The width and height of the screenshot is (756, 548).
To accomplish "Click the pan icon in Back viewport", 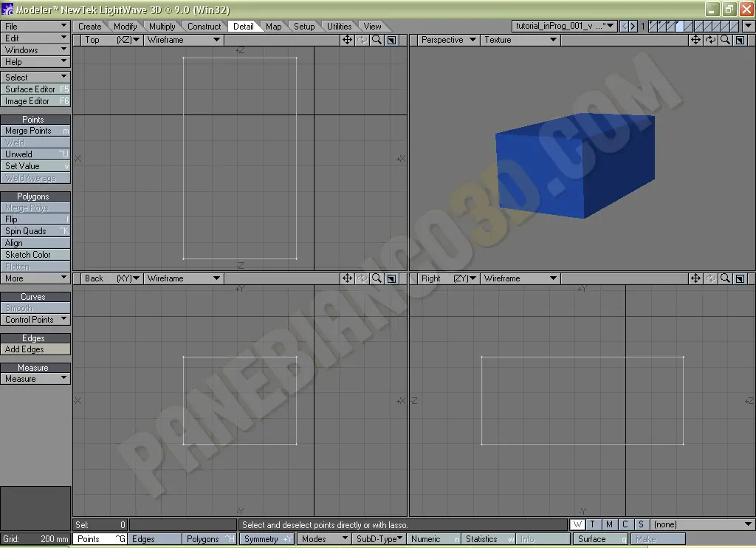I will (x=347, y=278).
